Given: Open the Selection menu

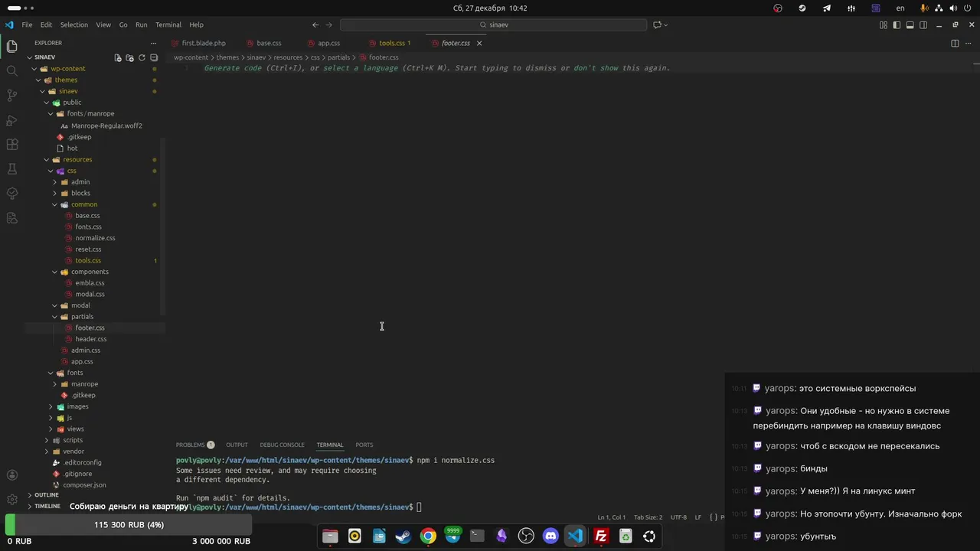Looking at the screenshot, I should (74, 24).
